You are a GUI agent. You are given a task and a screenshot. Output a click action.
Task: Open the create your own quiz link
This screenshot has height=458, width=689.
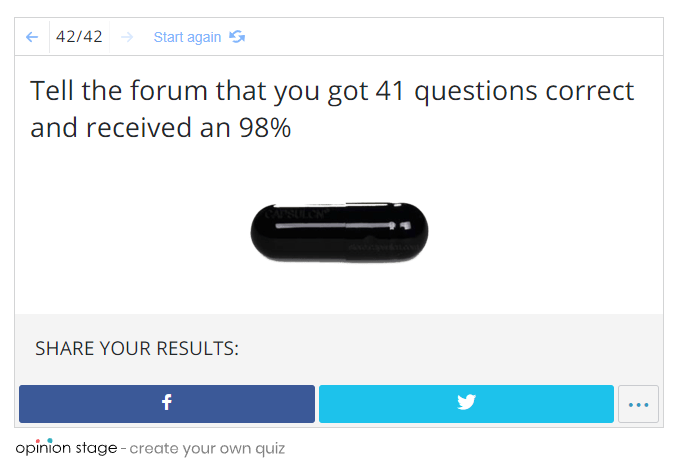coord(207,448)
